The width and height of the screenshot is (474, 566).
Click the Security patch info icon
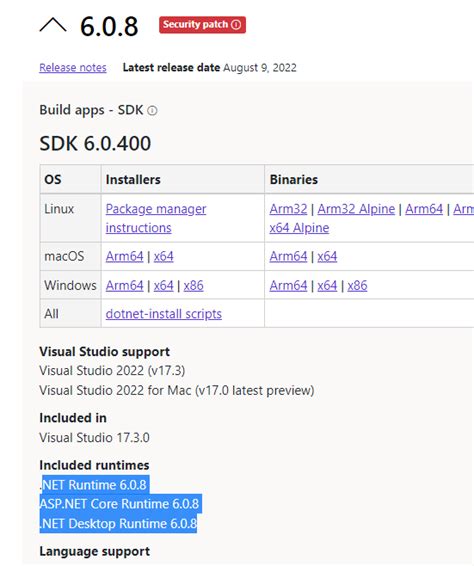(236, 25)
